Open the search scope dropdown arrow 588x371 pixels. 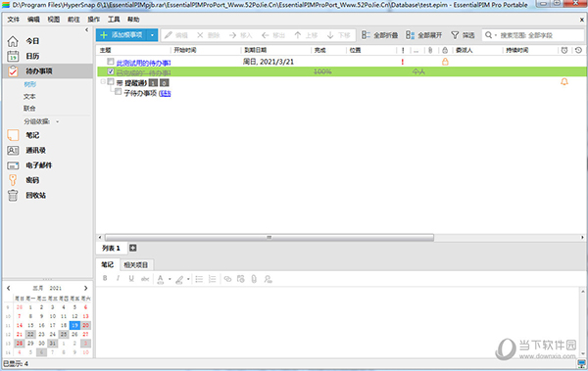pos(496,35)
